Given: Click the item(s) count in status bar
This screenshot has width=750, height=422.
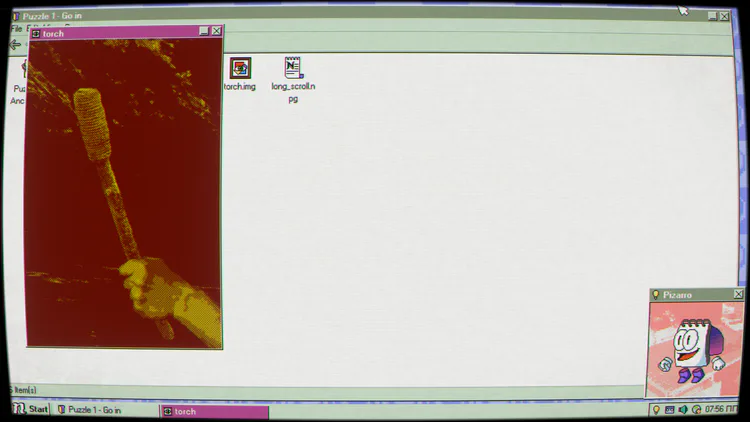Looking at the screenshot, I should pos(22,390).
